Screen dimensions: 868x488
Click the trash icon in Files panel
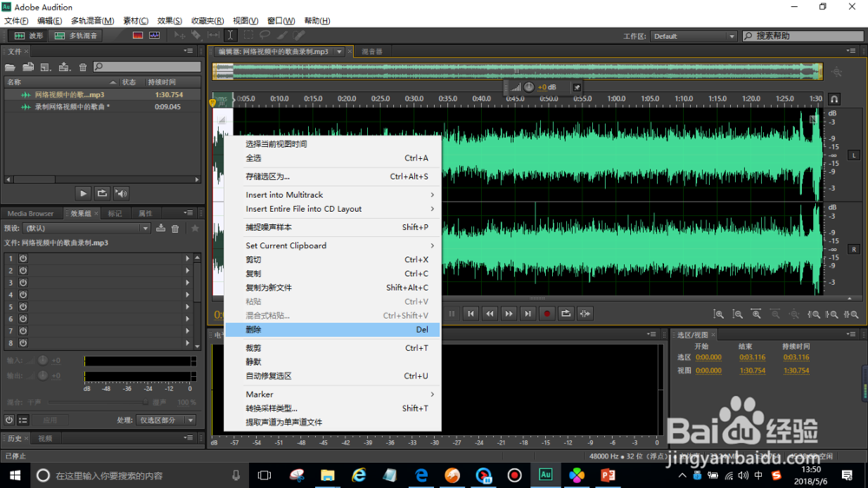[x=83, y=67]
